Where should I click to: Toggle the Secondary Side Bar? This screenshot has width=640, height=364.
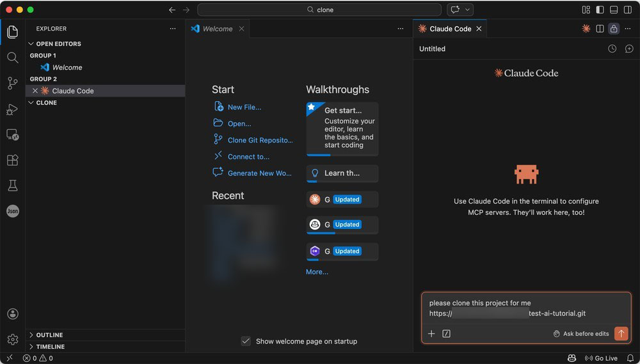[628, 10]
